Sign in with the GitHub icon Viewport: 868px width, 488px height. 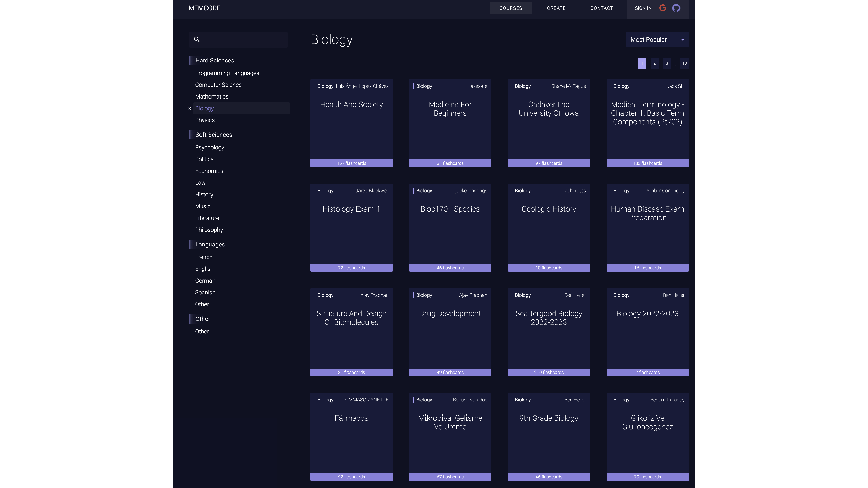point(676,8)
